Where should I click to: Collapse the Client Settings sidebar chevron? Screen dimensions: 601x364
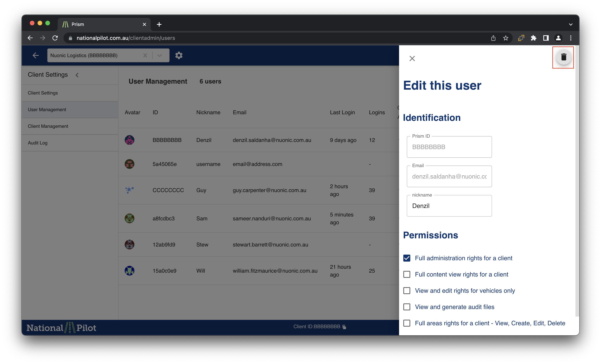pyautogui.click(x=77, y=75)
